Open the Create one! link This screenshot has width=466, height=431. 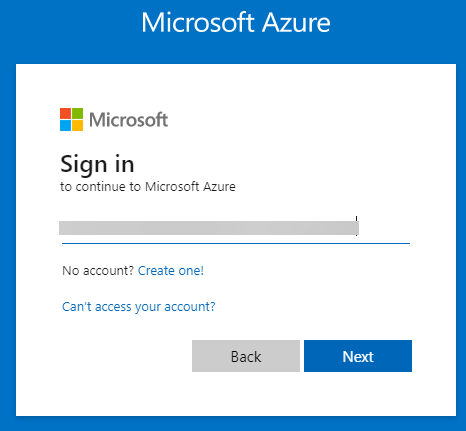(171, 270)
